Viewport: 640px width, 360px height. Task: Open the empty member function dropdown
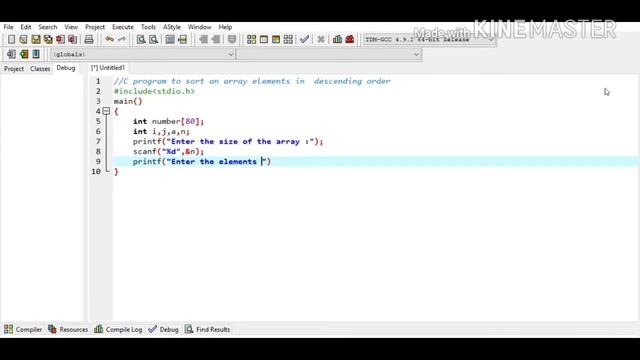pos(329,54)
